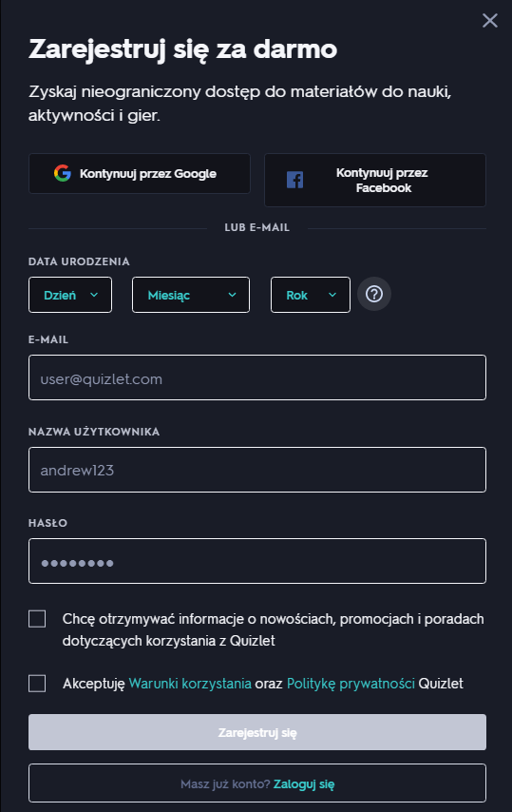
Task: Focus the E-mail input field
Action: tap(257, 377)
